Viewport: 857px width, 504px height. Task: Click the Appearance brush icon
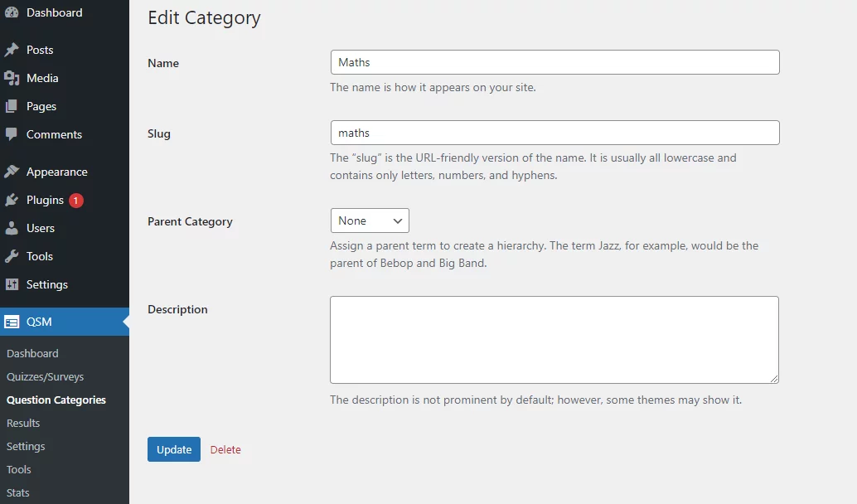(x=12, y=172)
